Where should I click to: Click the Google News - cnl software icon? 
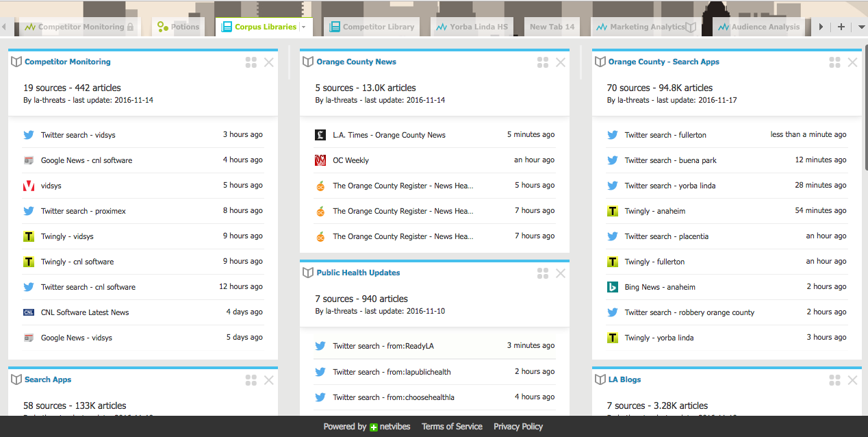pyautogui.click(x=29, y=160)
